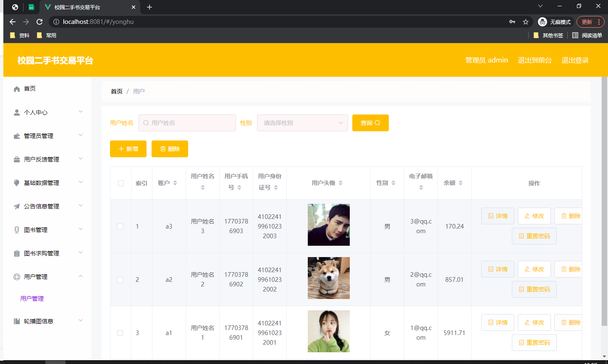Expand 公告信息管理 menu chevron
The height and width of the screenshot is (364, 608).
click(81, 205)
